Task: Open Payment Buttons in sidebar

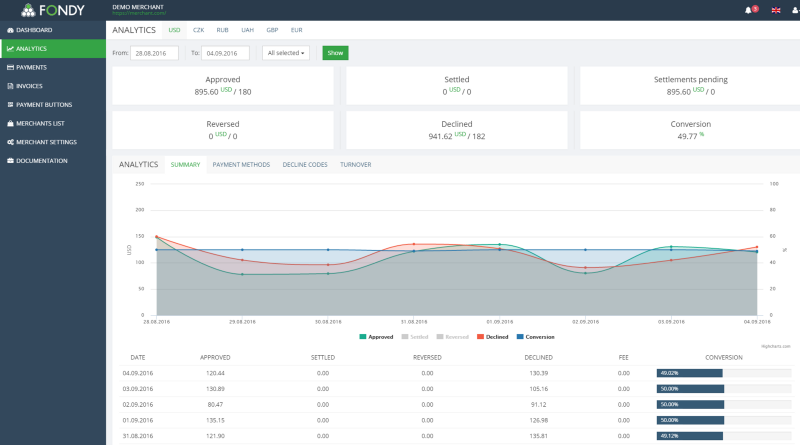Action: pyautogui.click(x=53, y=105)
